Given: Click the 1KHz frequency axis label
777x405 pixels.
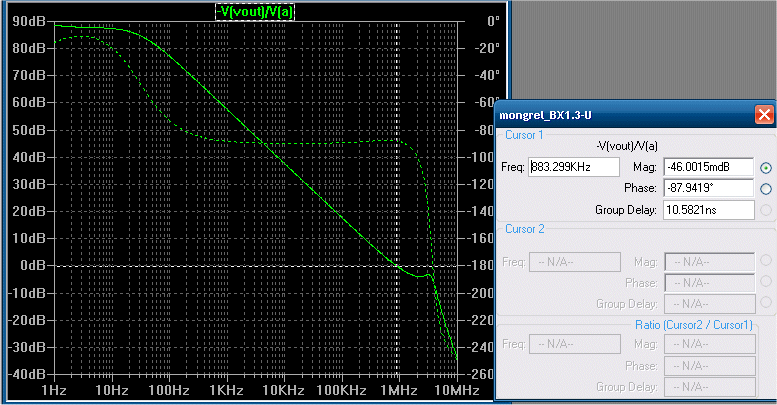Looking at the screenshot, I should click(226, 391).
